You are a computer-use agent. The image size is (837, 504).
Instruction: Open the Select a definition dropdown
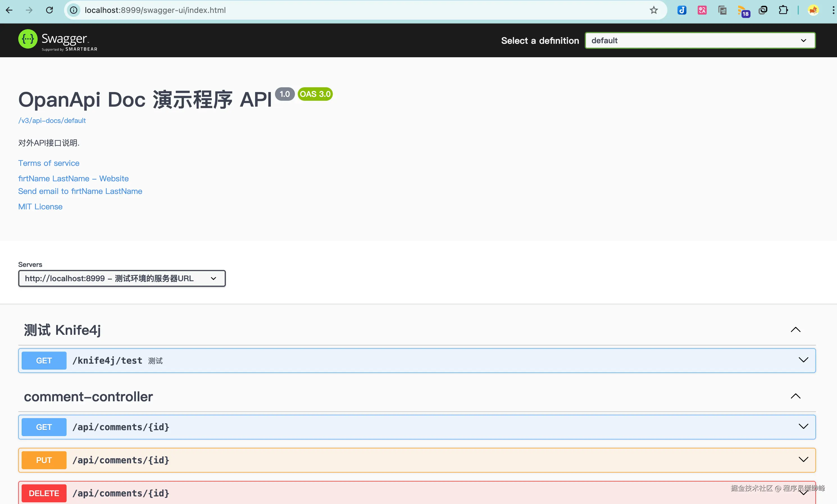click(x=699, y=40)
